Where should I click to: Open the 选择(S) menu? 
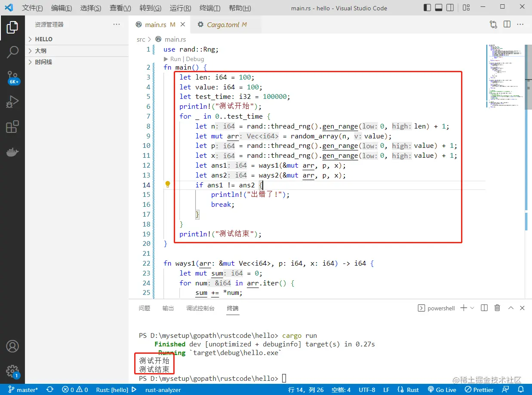pos(91,8)
